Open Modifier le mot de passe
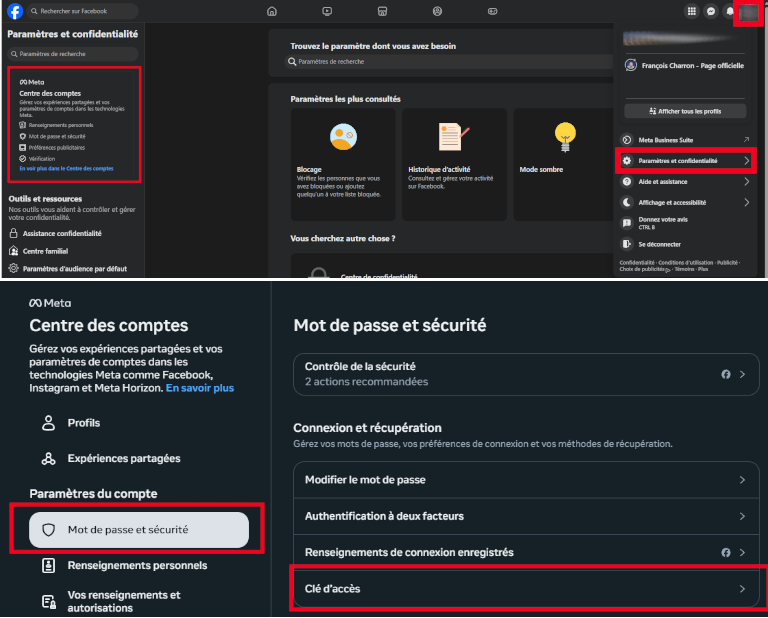The height and width of the screenshot is (618, 768). click(526, 480)
